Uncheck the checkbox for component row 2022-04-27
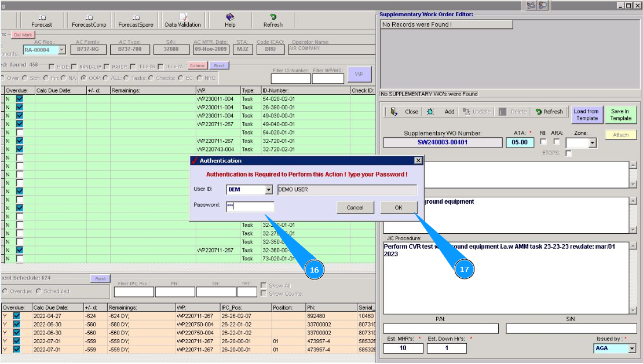 click(x=16, y=316)
